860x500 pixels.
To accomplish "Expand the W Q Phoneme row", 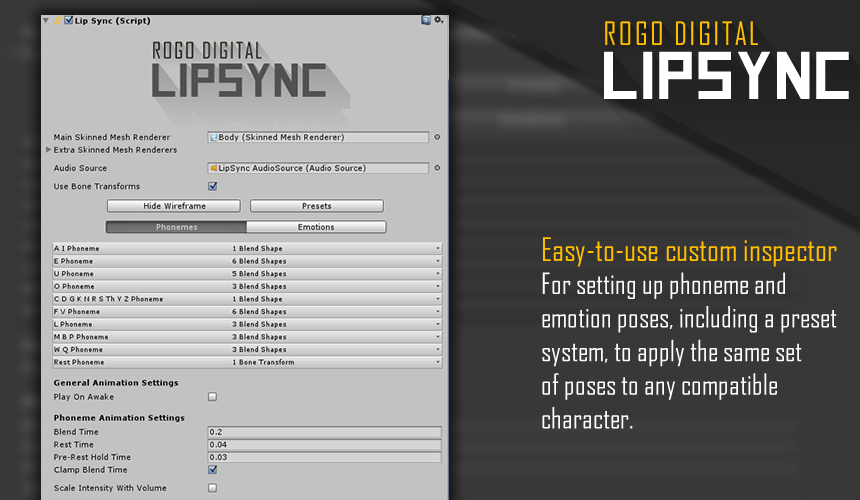I will pyautogui.click(x=247, y=349).
